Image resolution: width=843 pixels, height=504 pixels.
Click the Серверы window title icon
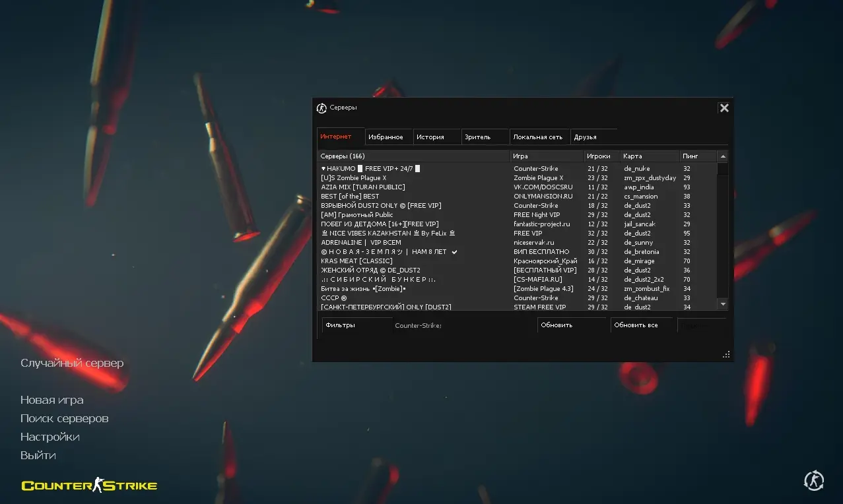click(321, 108)
